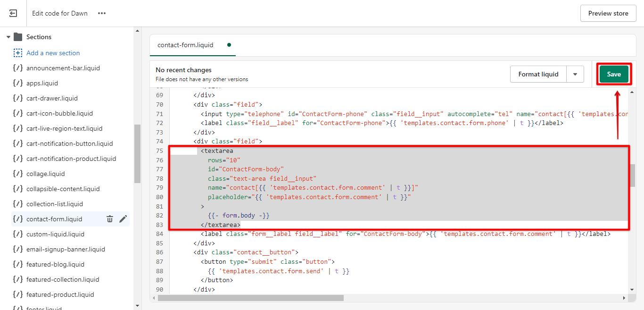Open featured-collection.liquid file
644x310 pixels.
coord(63,279)
